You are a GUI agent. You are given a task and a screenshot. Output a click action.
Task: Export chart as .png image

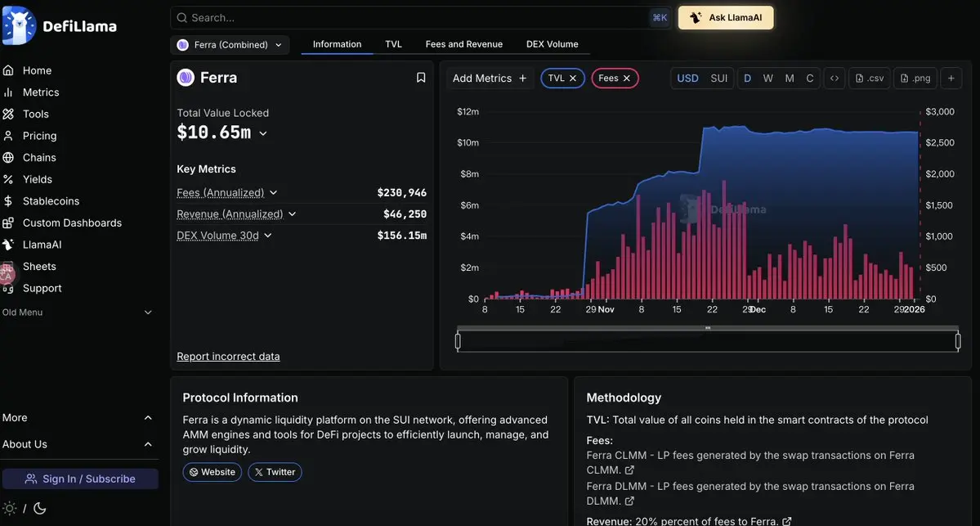tap(915, 79)
